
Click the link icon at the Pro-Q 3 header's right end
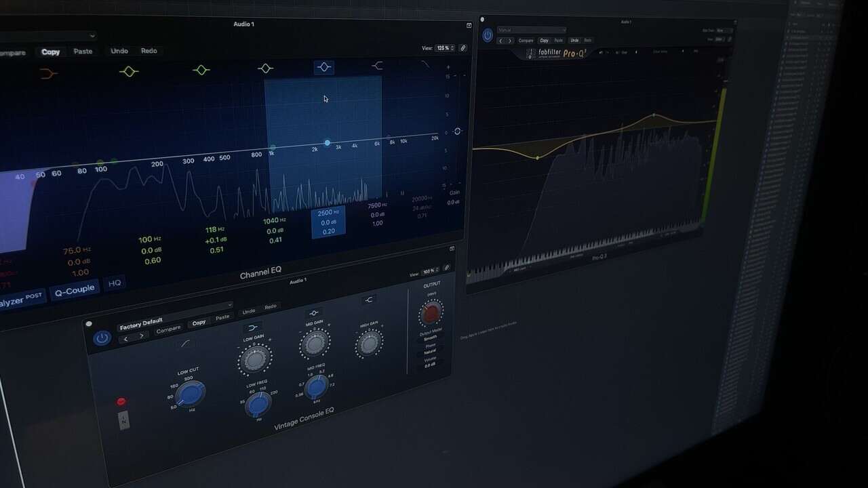(x=730, y=39)
